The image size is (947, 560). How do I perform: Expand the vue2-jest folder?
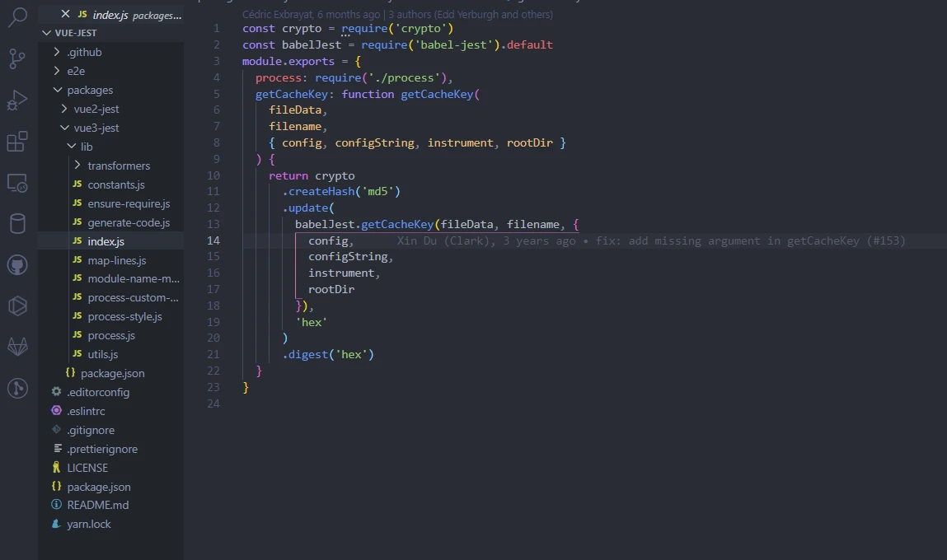[96, 109]
